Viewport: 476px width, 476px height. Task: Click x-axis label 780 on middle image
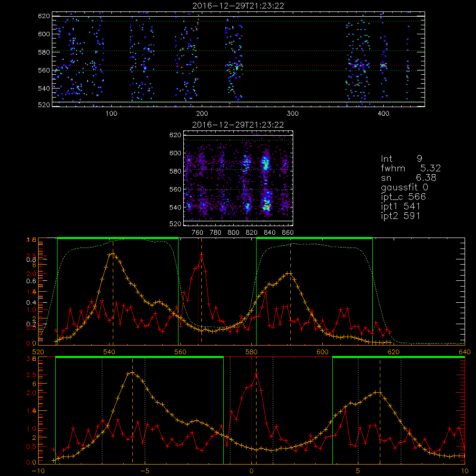click(x=216, y=233)
